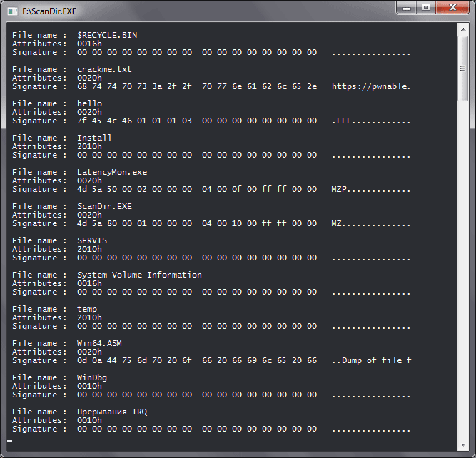Close the ScanDir.EXE console window
Viewport: 476px width, 458px height.
pyautogui.click(x=453, y=8)
